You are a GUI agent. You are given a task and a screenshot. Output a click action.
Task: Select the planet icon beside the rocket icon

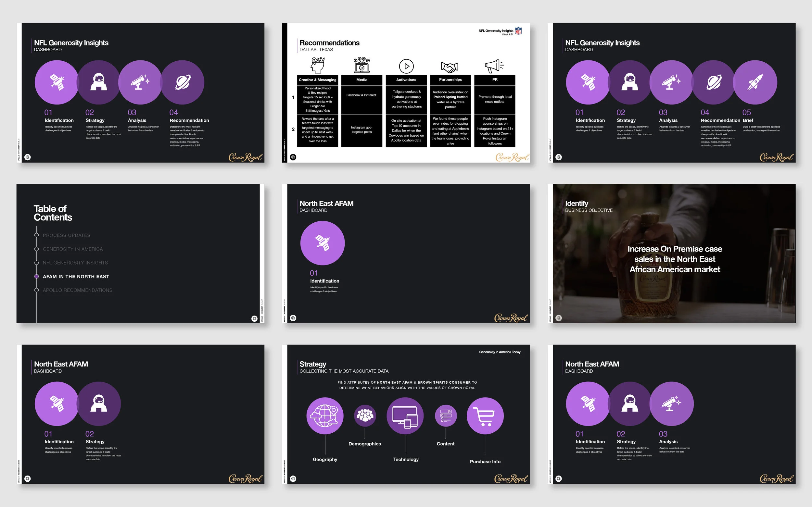(714, 82)
